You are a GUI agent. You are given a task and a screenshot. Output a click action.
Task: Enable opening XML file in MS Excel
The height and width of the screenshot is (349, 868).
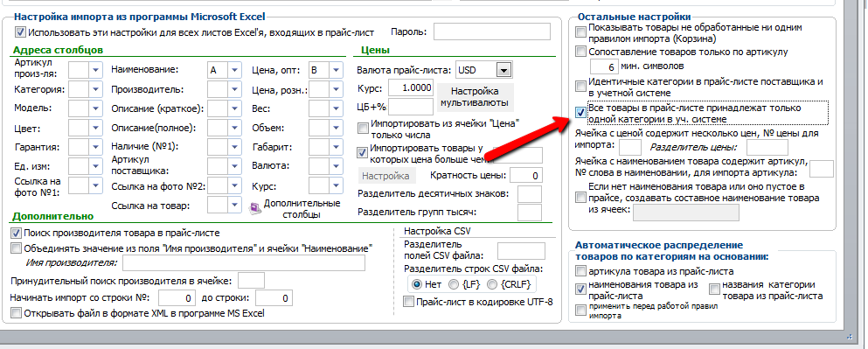pyautogui.click(x=16, y=313)
